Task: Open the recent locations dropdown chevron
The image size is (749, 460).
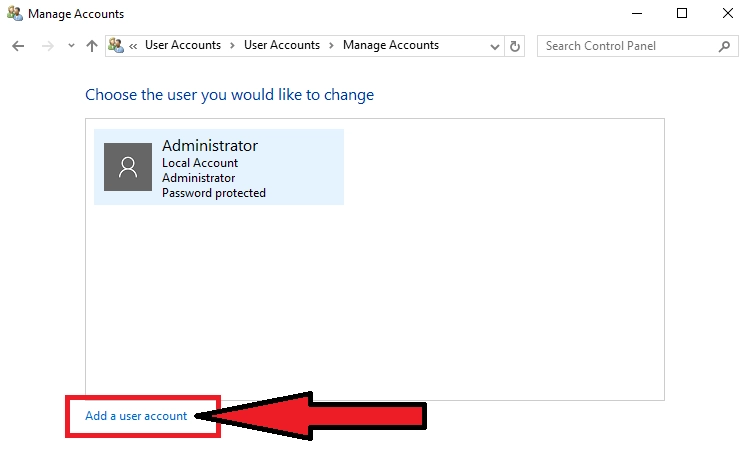Action: coord(70,46)
